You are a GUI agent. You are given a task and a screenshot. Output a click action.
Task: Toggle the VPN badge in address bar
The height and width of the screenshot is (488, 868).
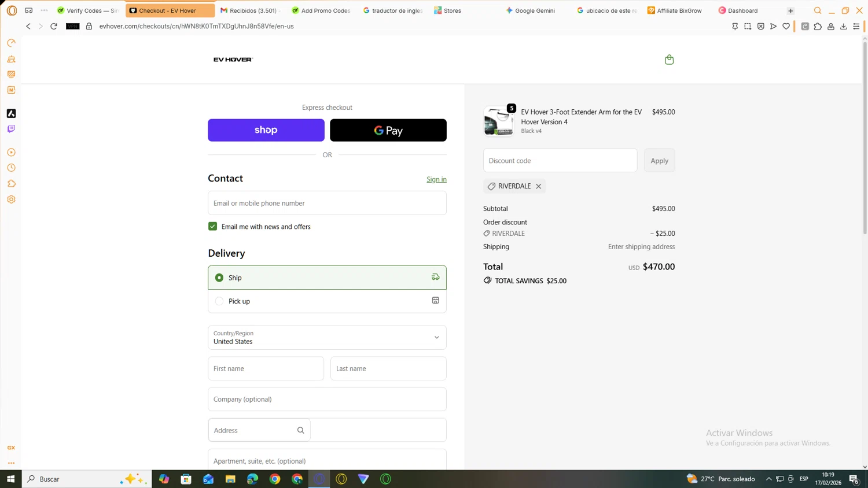point(72,26)
